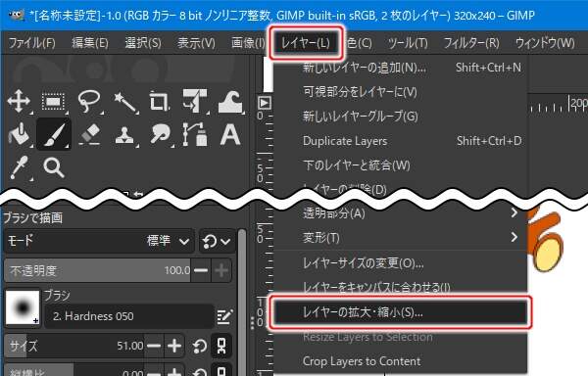Click the サイズ brush size slider
The image size is (588, 376).
[x=74, y=346]
